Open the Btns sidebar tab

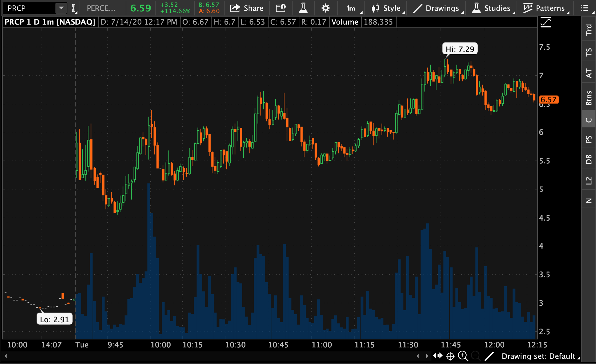589,98
